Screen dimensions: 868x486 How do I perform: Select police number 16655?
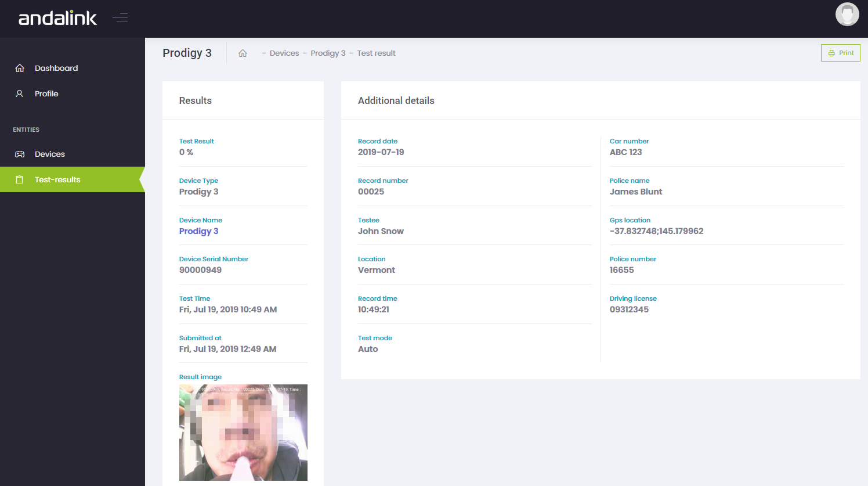[x=622, y=270]
